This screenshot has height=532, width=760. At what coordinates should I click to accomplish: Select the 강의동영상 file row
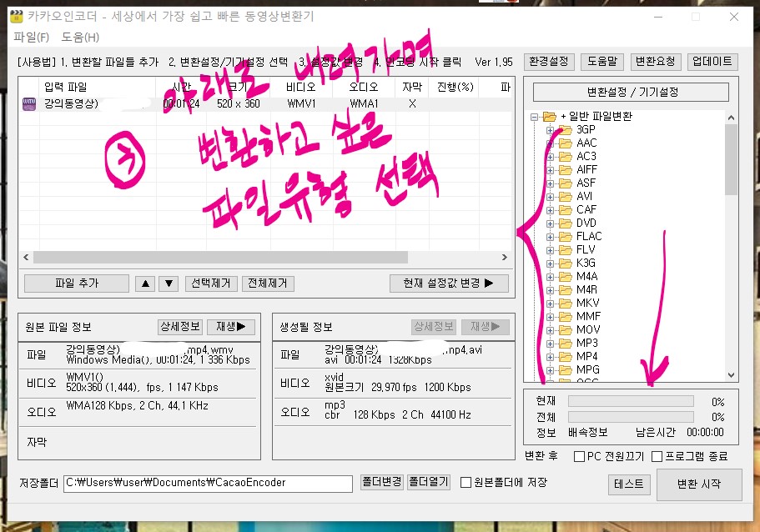pyautogui.click(x=265, y=103)
